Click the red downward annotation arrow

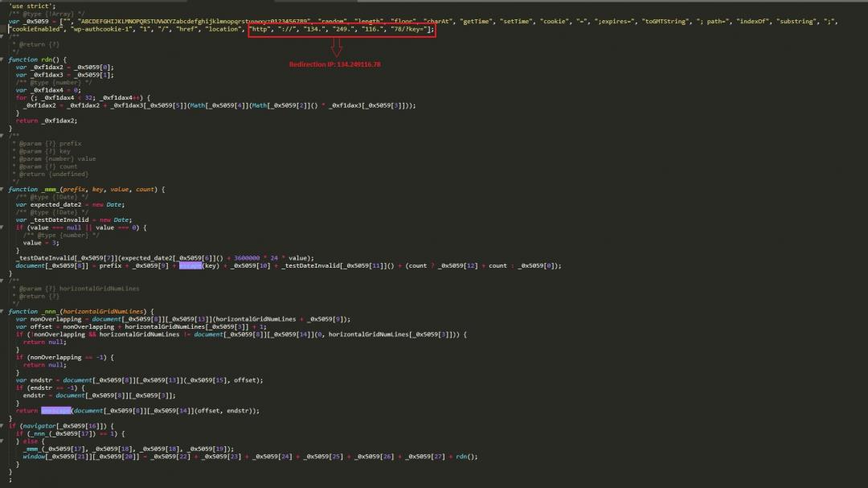pos(336,50)
